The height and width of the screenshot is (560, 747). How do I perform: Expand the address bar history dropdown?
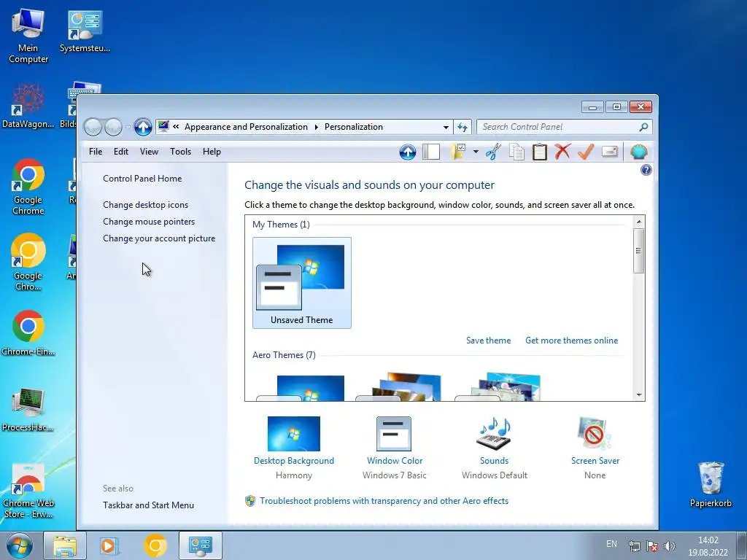click(446, 127)
